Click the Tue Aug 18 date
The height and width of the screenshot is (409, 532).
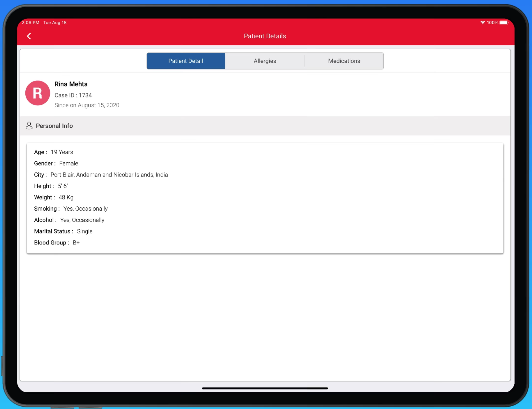click(x=55, y=22)
